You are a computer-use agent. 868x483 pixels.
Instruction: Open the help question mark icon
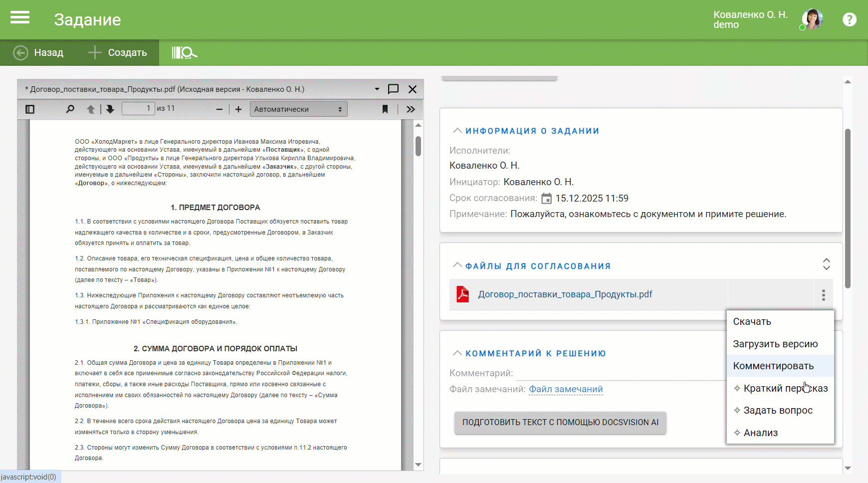point(849,19)
